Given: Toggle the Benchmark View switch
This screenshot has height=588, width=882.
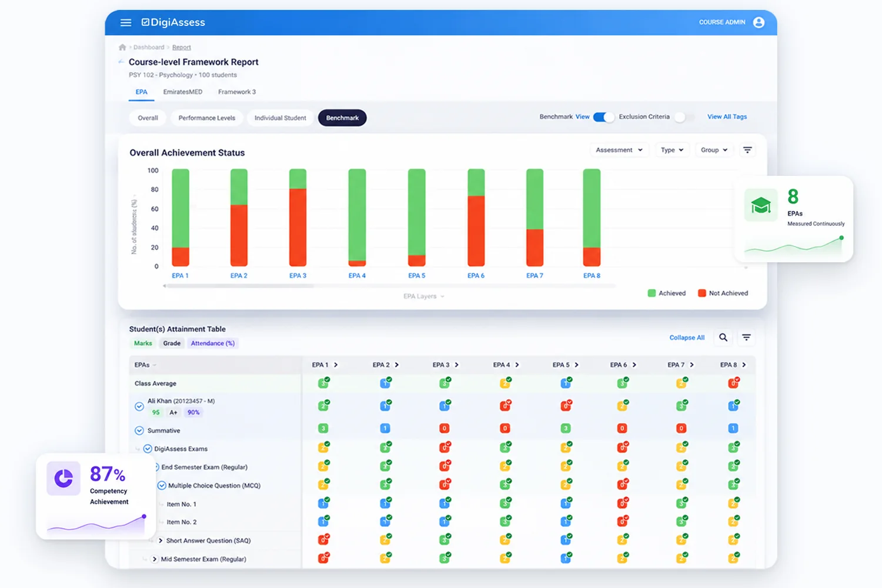Looking at the screenshot, I should pyautogui.click(x=603, y=117).
